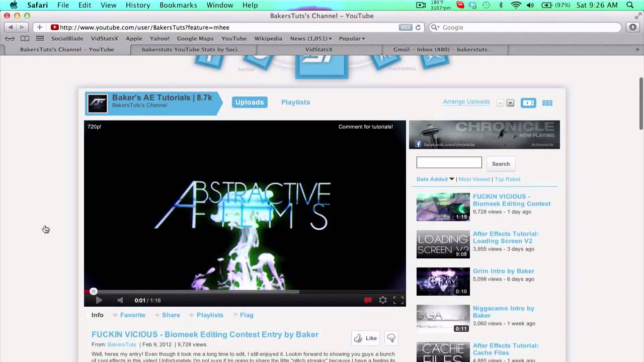Open the video title link
This screenshot has width=644, height=362.
pyautogui.click(x=205, y=334)
